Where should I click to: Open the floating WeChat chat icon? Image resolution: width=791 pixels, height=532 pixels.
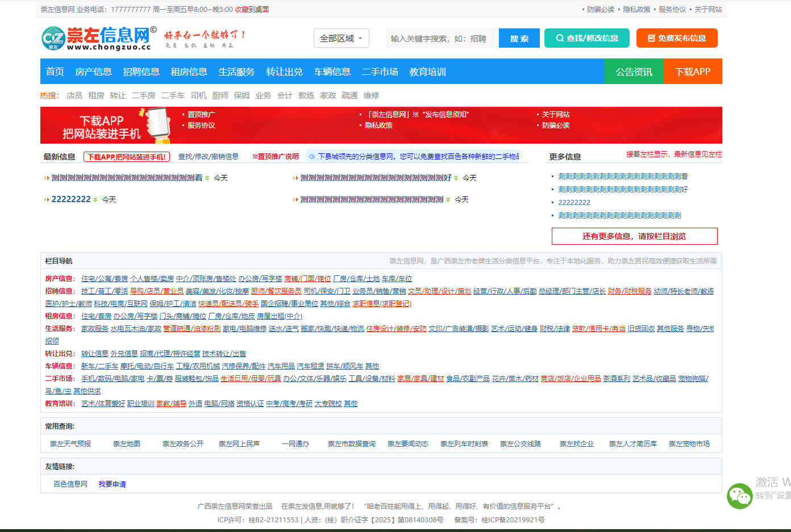click(x=740, y=496)
